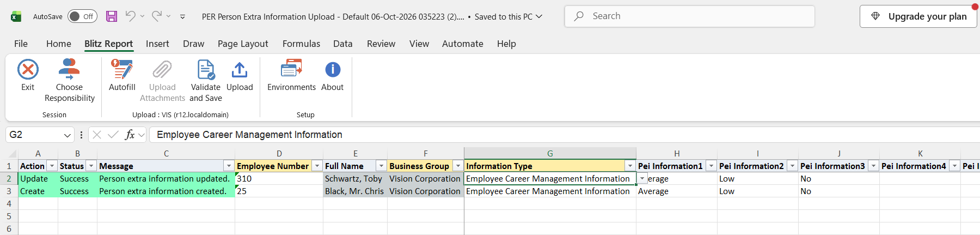This screenshot has width=980, height=235.
Task: Open the Pei Information2 filter dropdown
Action: click(792, 166)
